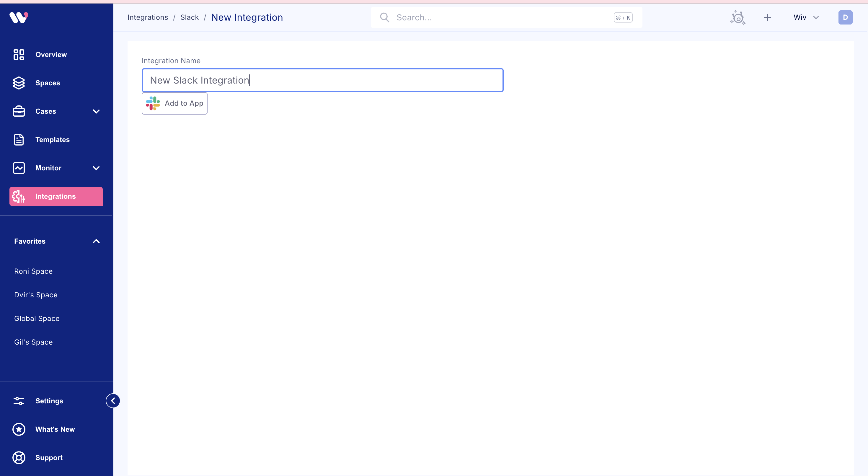
Task: Open Support lifebuoy icon
Action: 19,457
